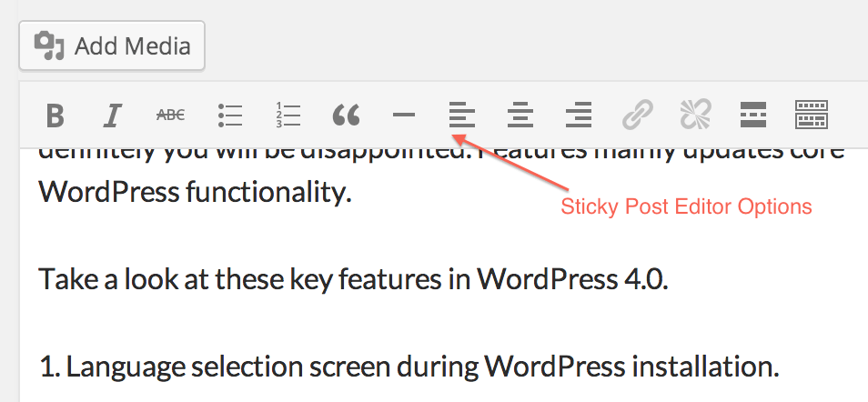Click the 'Take a look at these key features' line
868x402 pixels.
[x=354, y=278]
